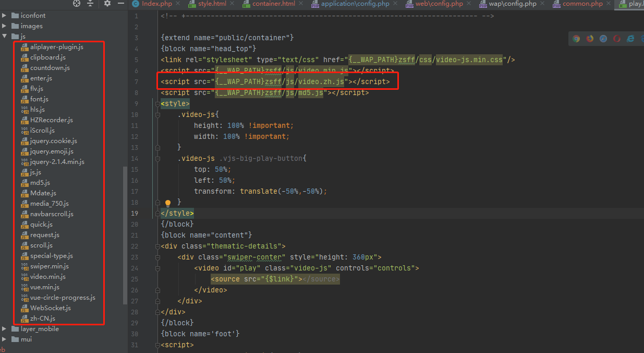Image resolution: width=644 pixels, height=353 pixels.
Task: Click the project panel vertical scrollbar
Action: [125, 235]
